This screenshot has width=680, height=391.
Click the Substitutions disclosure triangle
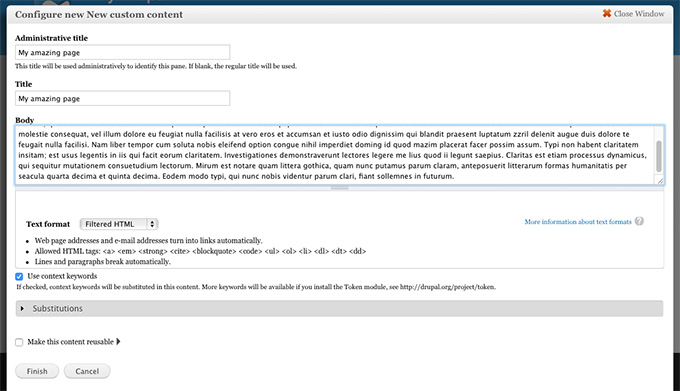(x=23, y=308)
